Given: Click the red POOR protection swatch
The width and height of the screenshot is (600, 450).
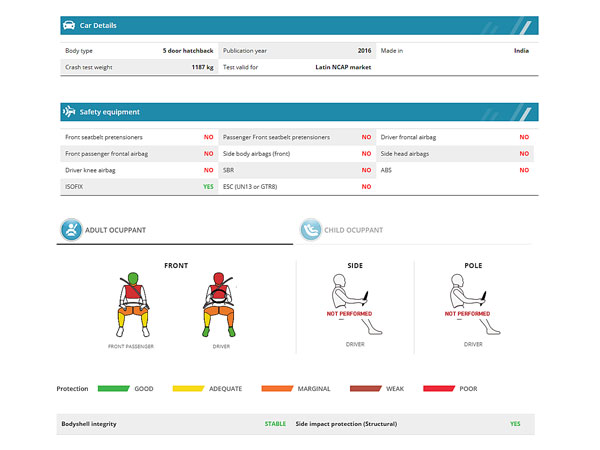Looking at the screenshot, I should tap(440, 388).
